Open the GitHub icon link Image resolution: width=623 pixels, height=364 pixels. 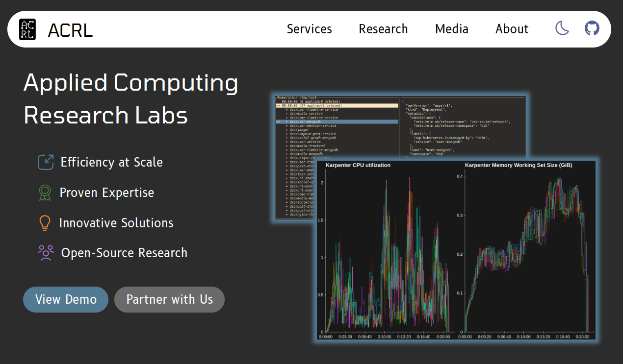[x=592, y=28]
